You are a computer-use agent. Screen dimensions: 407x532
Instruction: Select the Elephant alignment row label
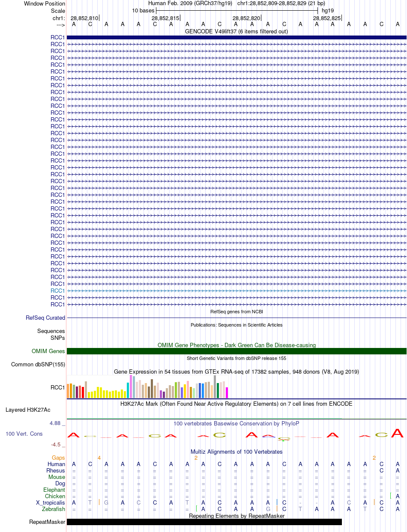click(54, 490)
